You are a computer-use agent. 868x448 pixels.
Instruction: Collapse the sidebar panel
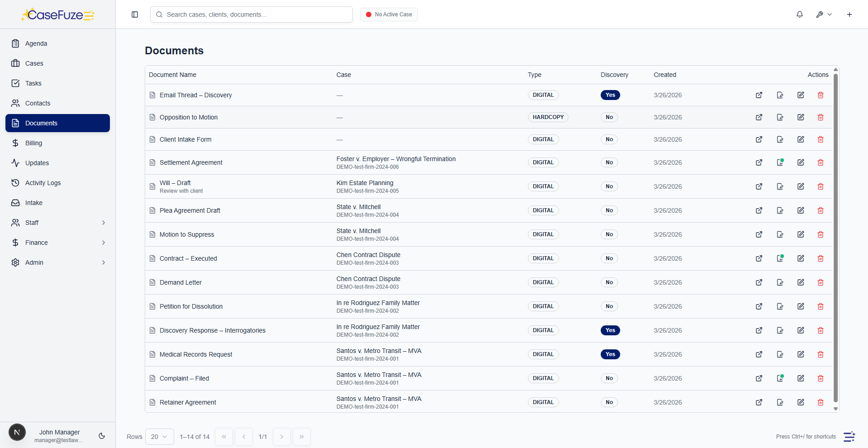[135, 14]
